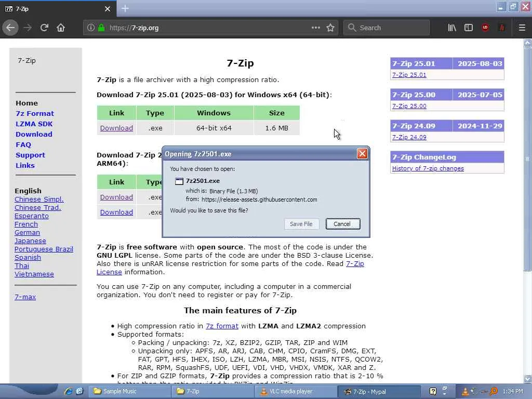Click the last Download link in second table
The image size is (532, 399).
pos(116,212)
